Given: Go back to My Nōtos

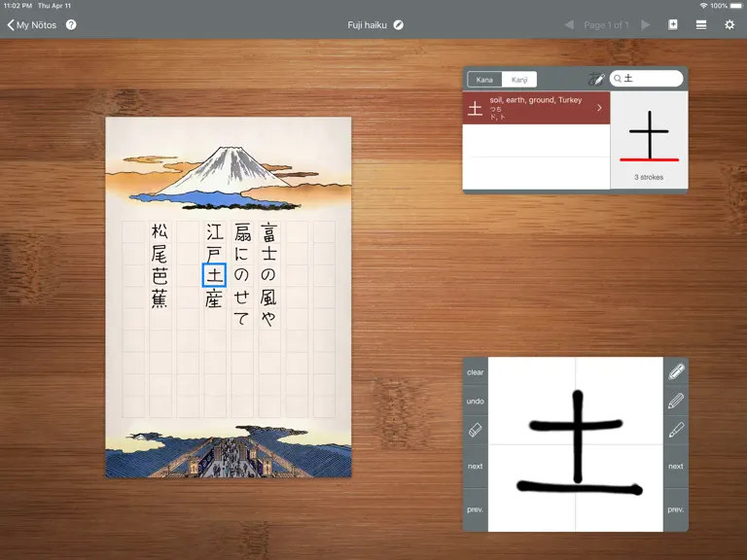Looking at the screenshot, I should pos(32,24).
